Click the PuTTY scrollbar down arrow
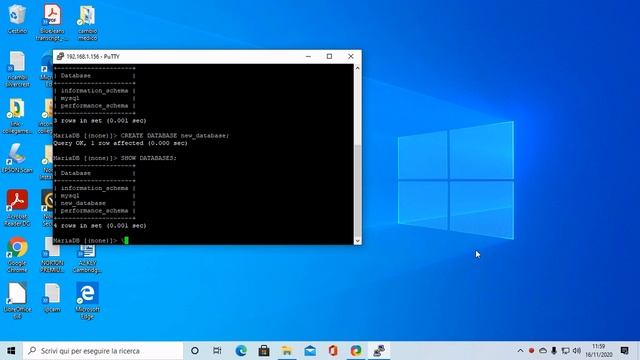The image size is (640, 360). (358, 241)
